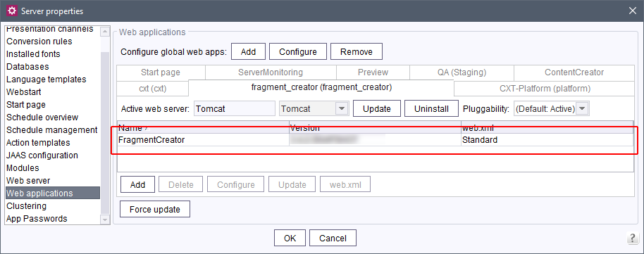Click the web.xml button
The image size is (644, 254).
[345, 184]
